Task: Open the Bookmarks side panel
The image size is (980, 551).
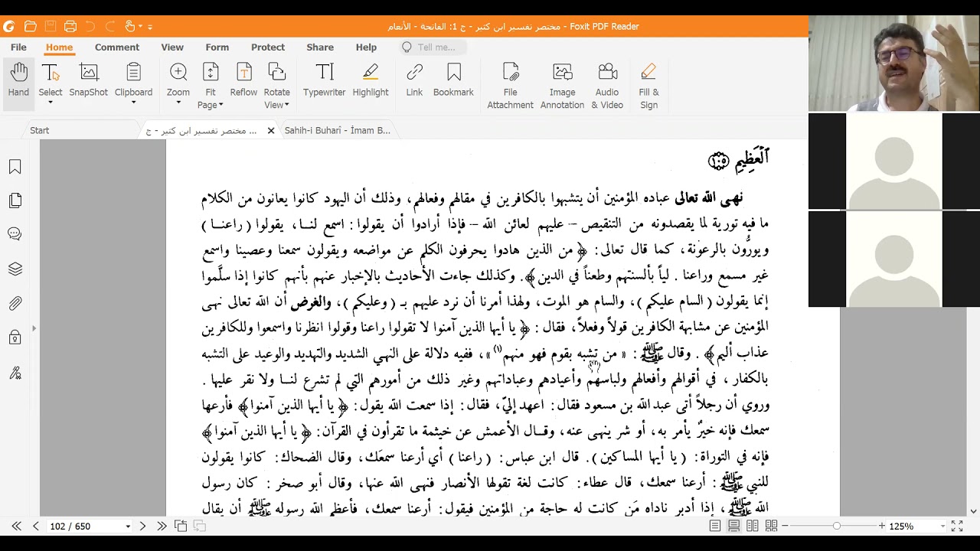Action: [15, 167]
